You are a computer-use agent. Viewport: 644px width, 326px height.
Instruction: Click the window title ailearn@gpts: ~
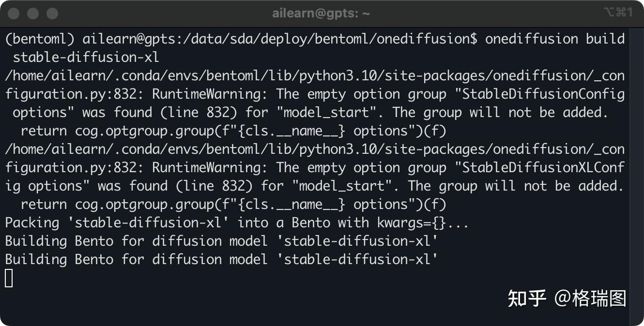pyautogui.click(x=321, y=14)
